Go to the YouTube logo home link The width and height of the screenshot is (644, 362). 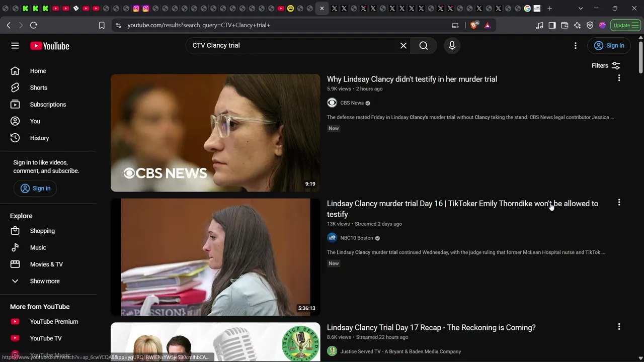pyautogui.click(x=49, y=46)
